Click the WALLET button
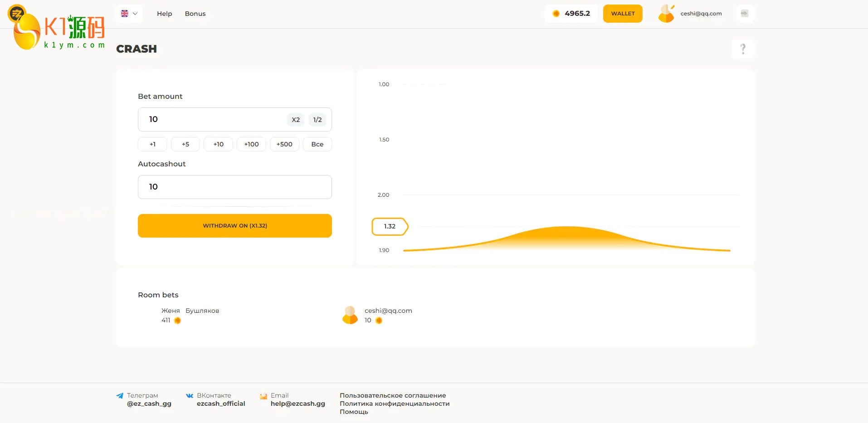The image size is (868, 423). pos(623,14)
